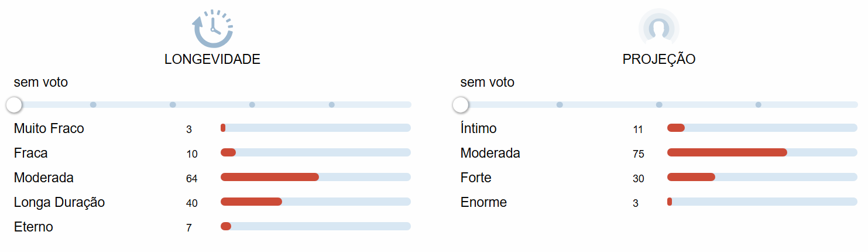Click the Longevidade slider handle
Screen dimensions: 868x252
(14, 105)
